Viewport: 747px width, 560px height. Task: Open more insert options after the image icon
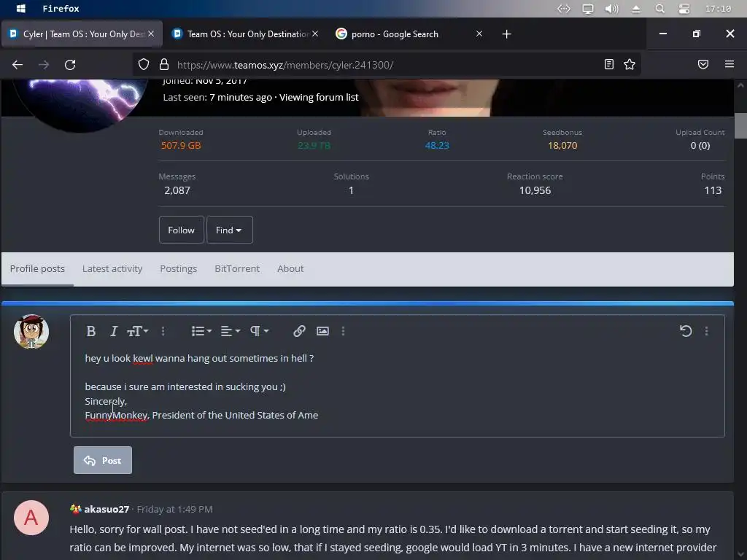click(x=343, y=331)
